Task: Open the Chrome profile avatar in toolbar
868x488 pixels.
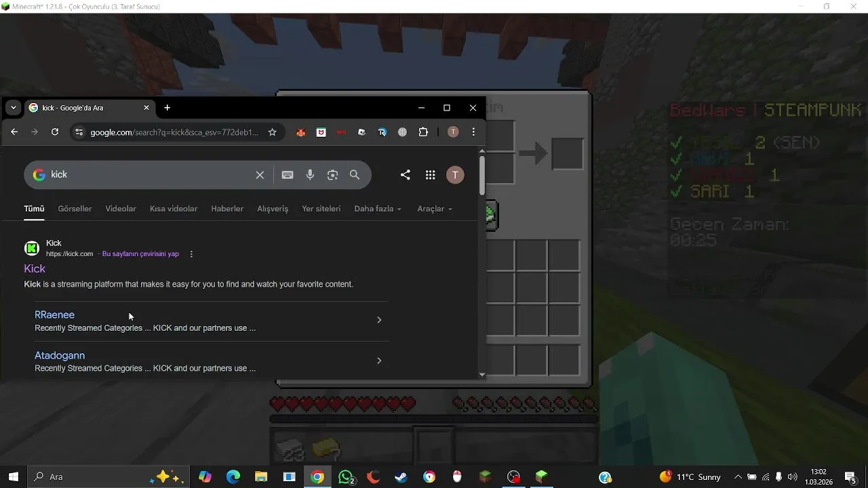Action: pos(453,132)
